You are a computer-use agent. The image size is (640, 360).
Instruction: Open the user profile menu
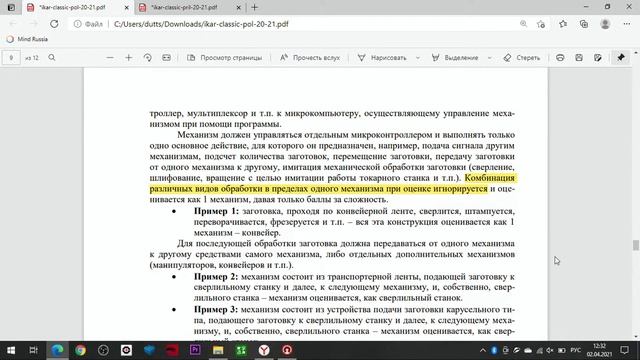pyautogui.click(x=605, y=24)
